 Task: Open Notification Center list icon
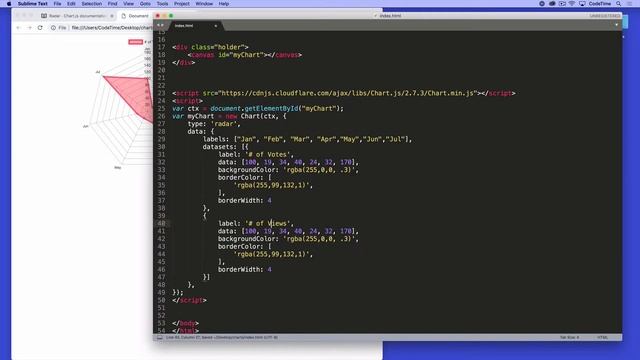(x=629, y=4)
